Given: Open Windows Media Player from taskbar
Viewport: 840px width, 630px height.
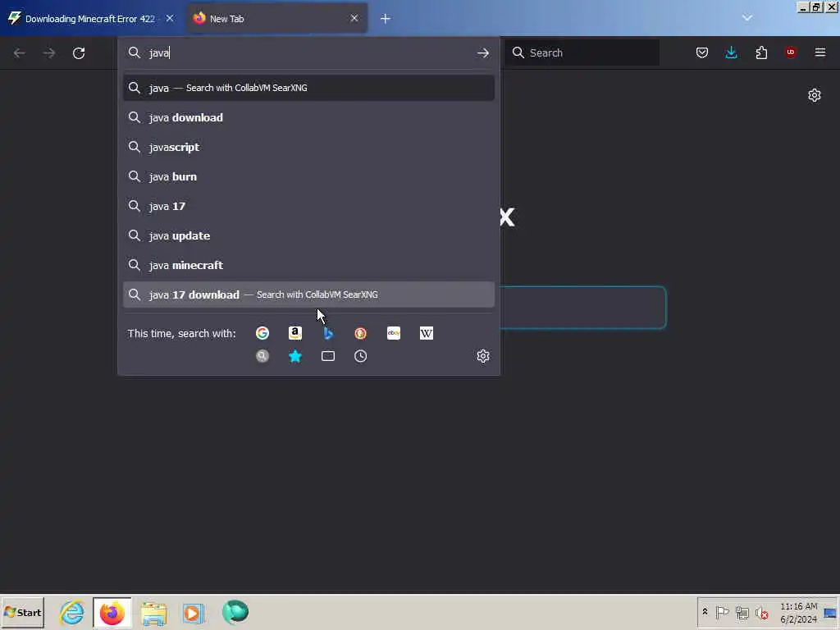Looking at the screenshot, I should 194,612.
